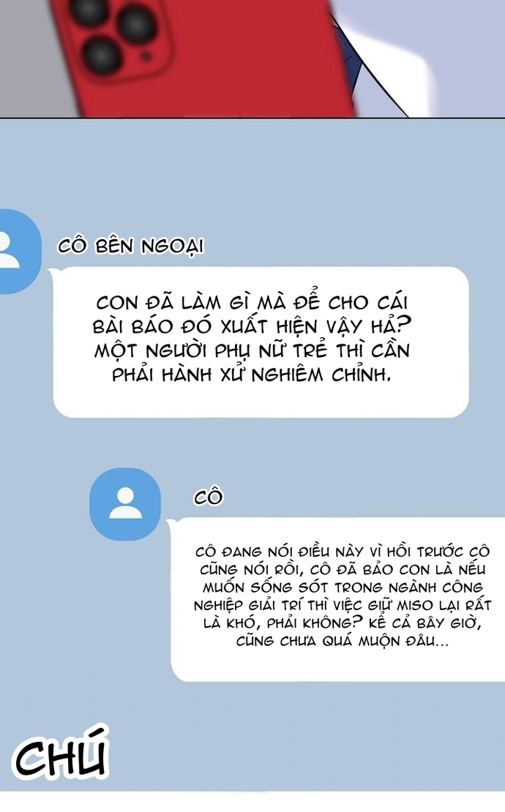Viewport: 505px width, 812px height.
Task: Select the message starting Con đã làm gì
Action: (x=261, y=342)
